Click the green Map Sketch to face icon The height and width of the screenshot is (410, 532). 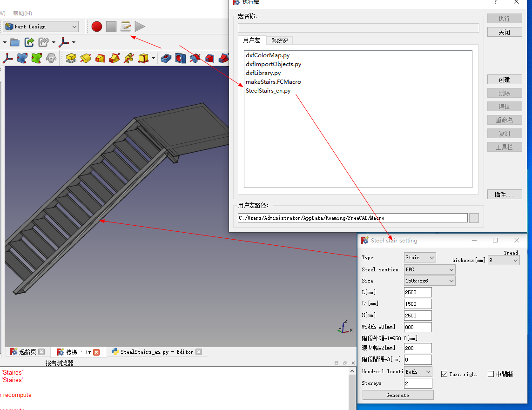37,58
